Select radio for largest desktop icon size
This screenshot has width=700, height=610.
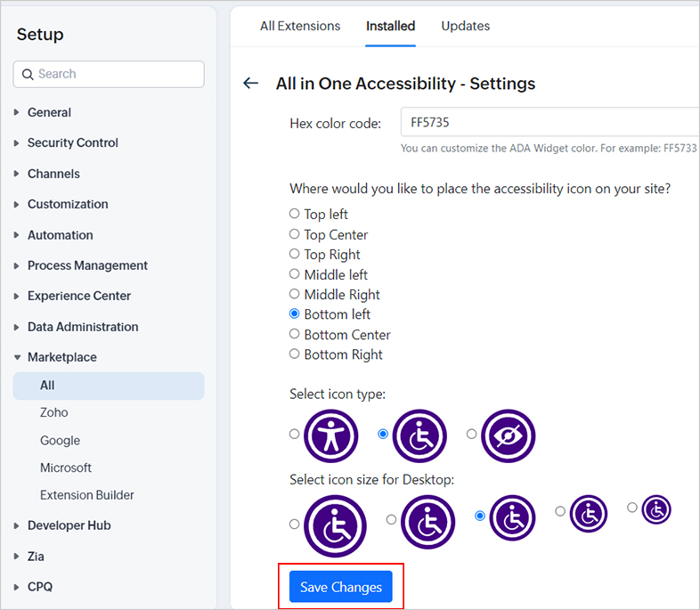[x=294, y=524]
